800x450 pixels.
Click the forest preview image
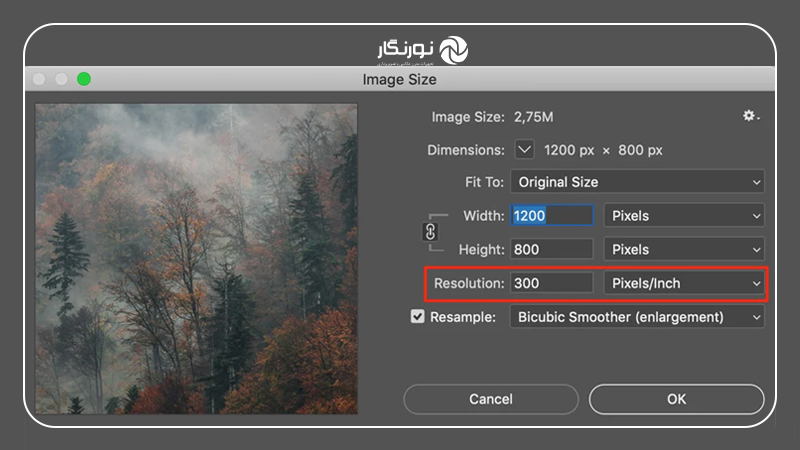tap(197, 258)
